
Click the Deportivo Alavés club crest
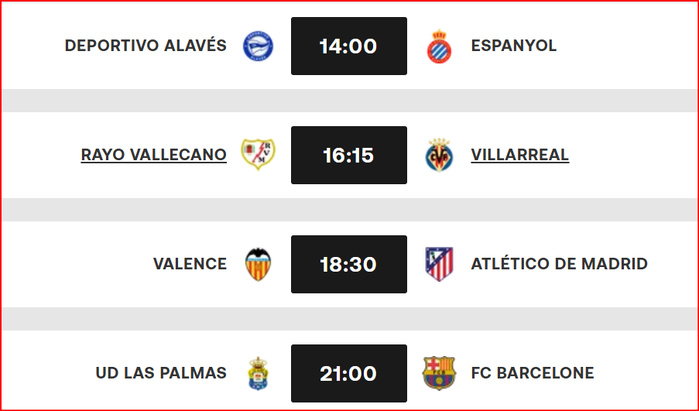pyautogui.click(x=258, y=46)
